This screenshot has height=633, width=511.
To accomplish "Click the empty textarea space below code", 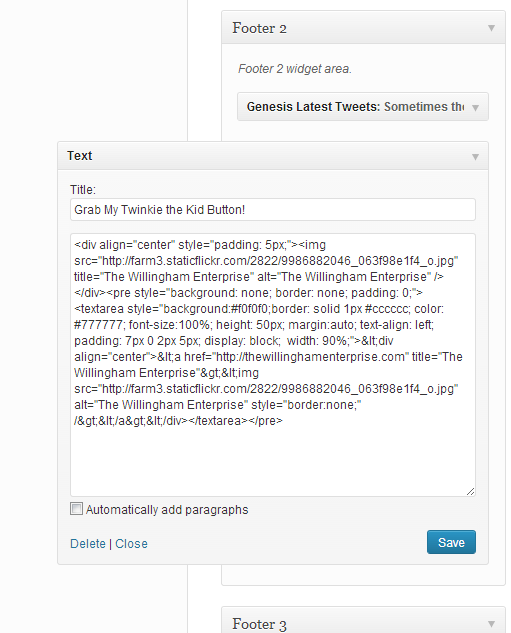I will 273,460.
